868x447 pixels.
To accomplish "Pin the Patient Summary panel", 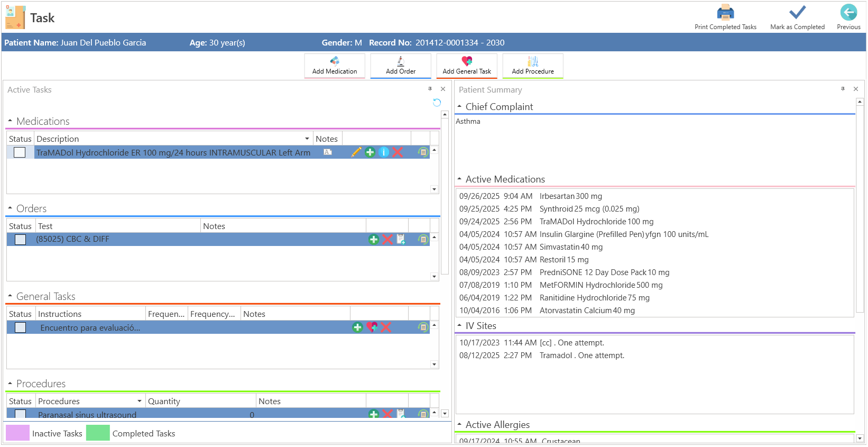I will pos(843,89).
